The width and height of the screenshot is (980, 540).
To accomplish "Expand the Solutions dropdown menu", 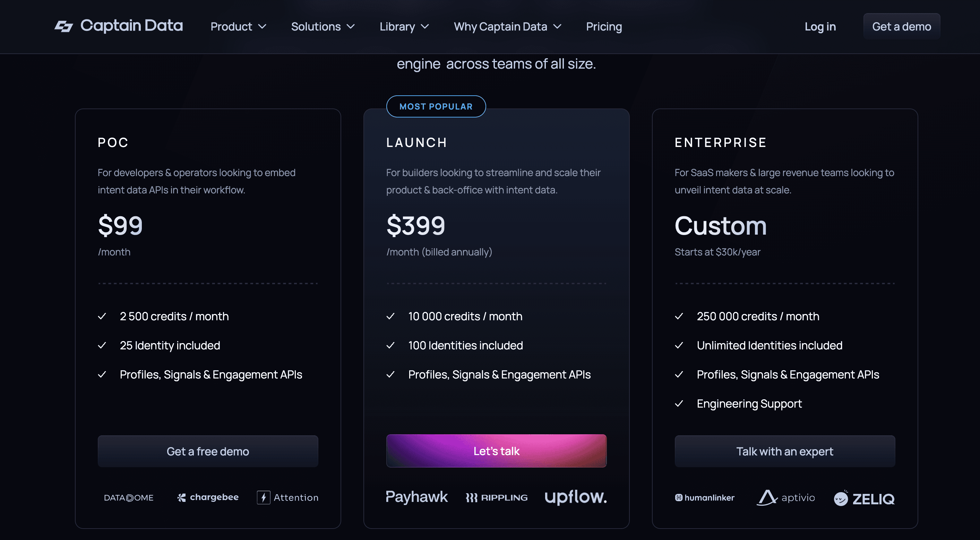I will (323, 27).
